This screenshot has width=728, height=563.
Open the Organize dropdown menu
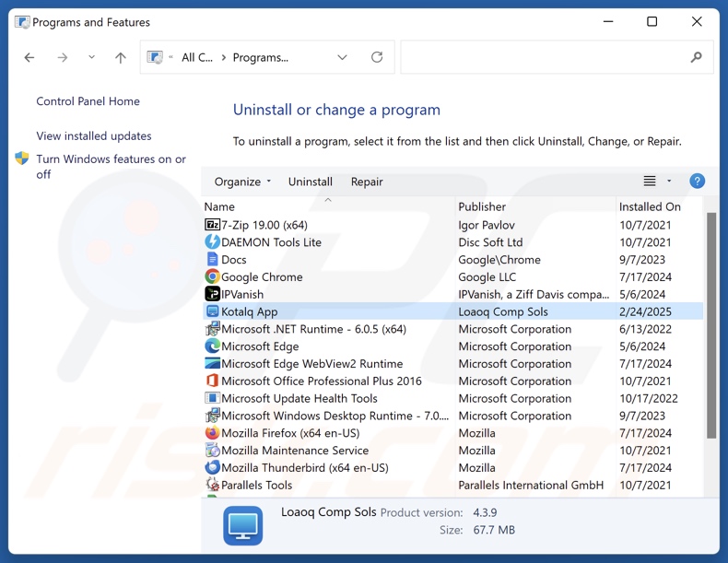[242, 182]
